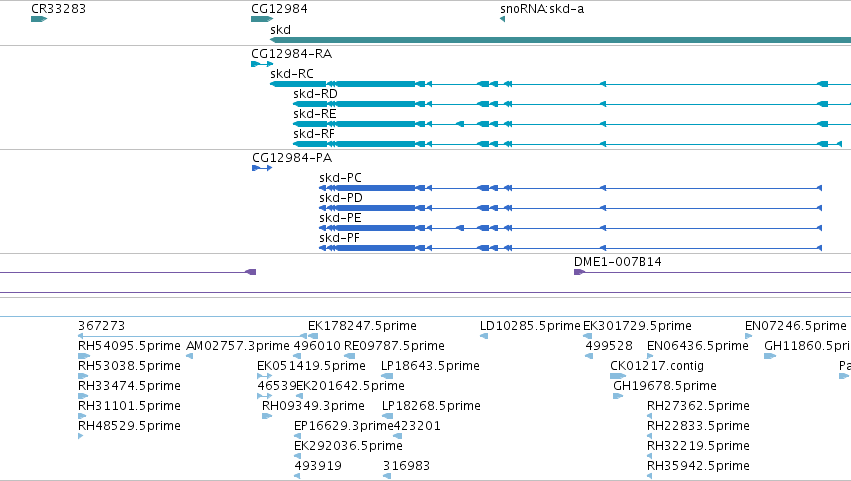
Task: Select the AM02757.3prime EST label
Action: [238, 346]
